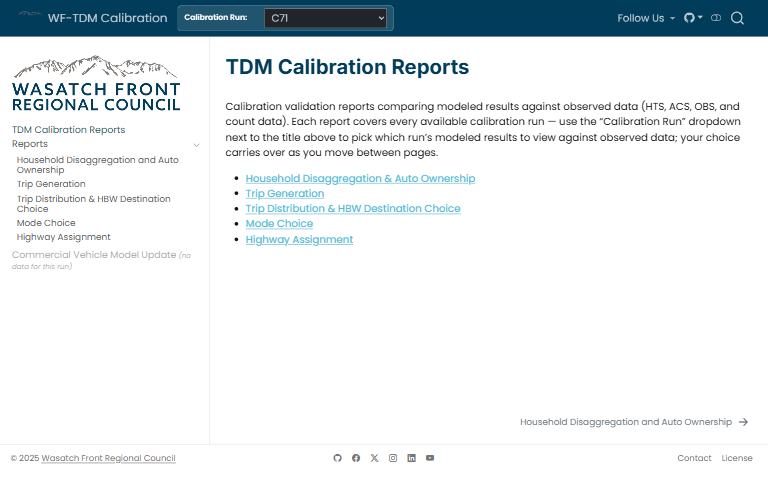Viewport: 768px width, 480px height.
Task: Open sidebar Trip Distribution & HBW Destination Choice
Action: 94,204
